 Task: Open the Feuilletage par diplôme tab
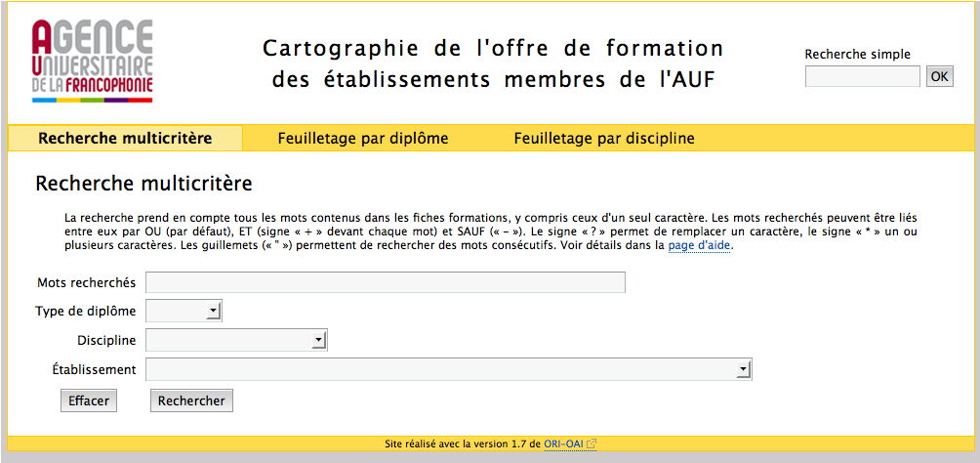pos(362,139)
